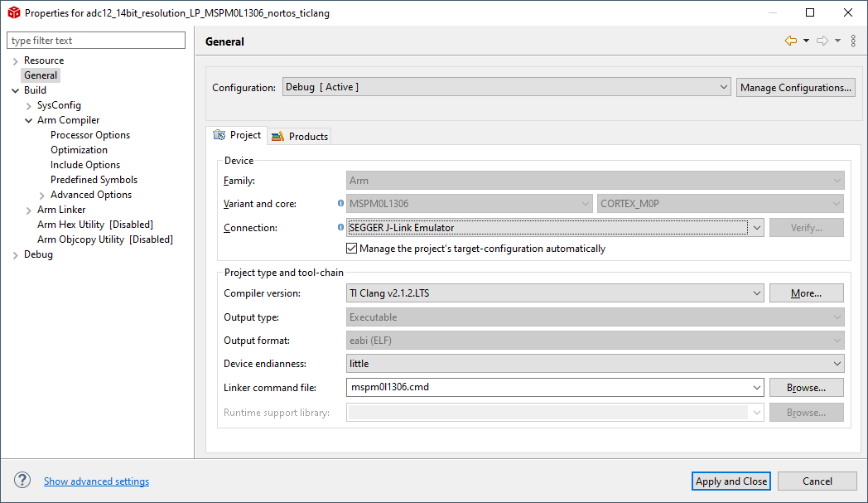Click Manage Configurations button
This screenshot has height=503, width=868.
point(795,87)
